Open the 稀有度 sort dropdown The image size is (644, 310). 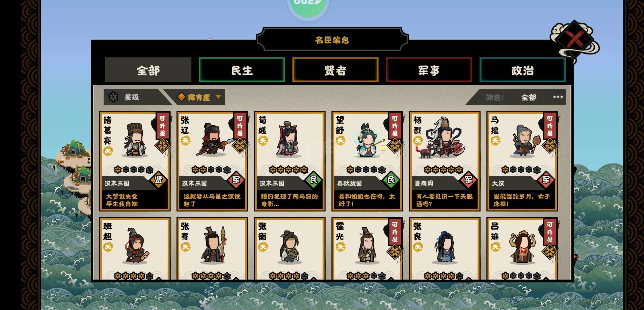tap(199, 97)
